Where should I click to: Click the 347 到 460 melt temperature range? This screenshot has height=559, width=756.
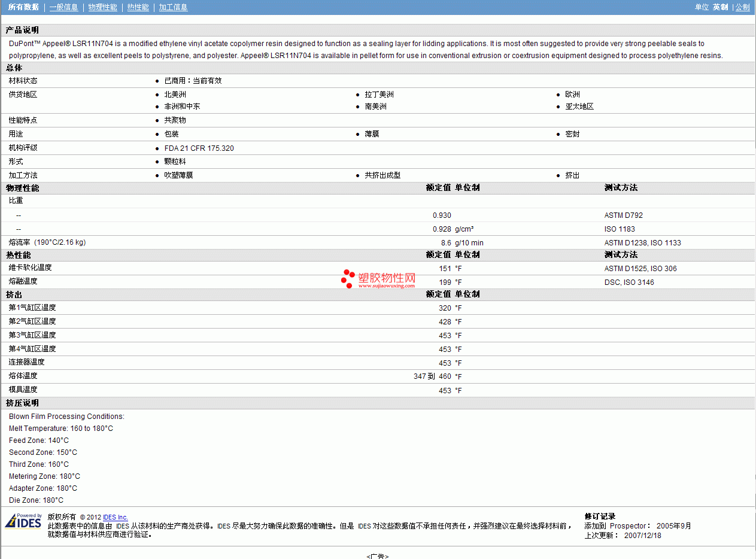pyautogui.click(x=432, y=376)
